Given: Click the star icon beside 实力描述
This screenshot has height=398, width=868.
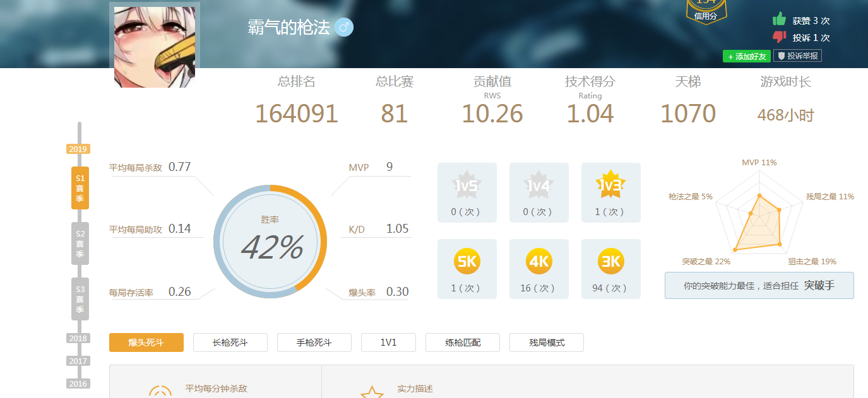Looking at the screenshot, I should click(x=372, y=392).
